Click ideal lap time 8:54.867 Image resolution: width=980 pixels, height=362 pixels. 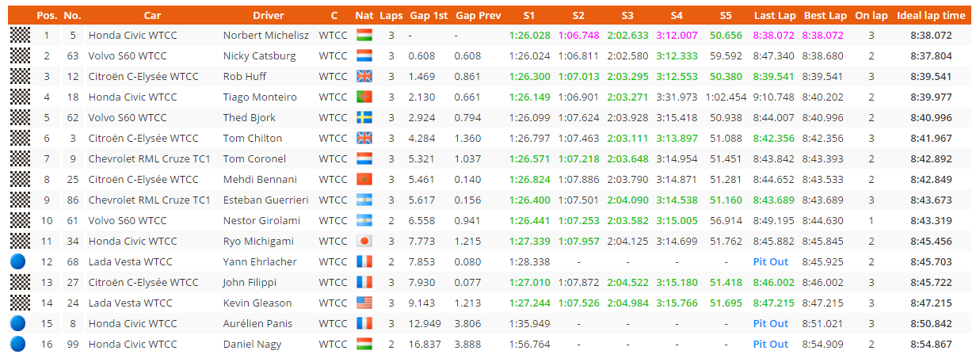[x=931, y=345]
